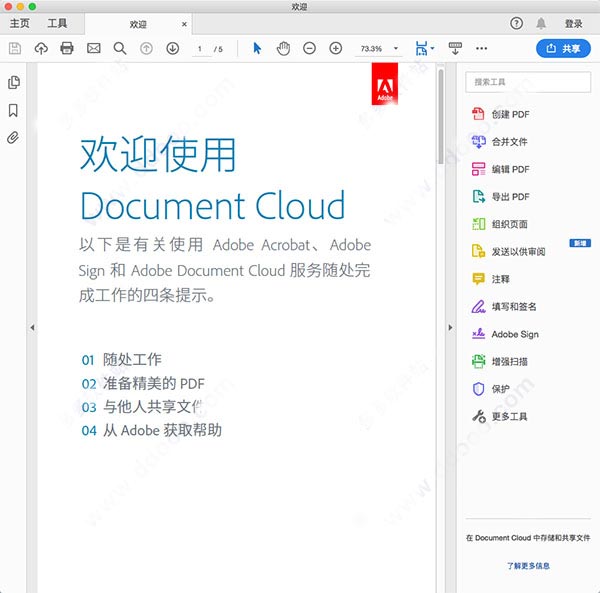The width and height of the screenshot is (600, 593).
Task: Open 增强扫描 tool
Action: (499, 361)
